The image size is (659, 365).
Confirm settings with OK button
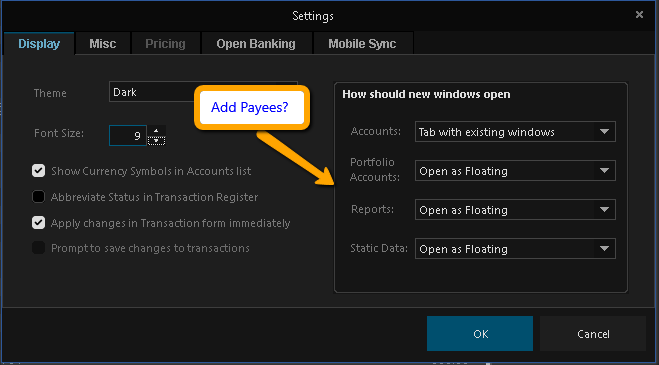pyautogui.click(x=480, y=333)
